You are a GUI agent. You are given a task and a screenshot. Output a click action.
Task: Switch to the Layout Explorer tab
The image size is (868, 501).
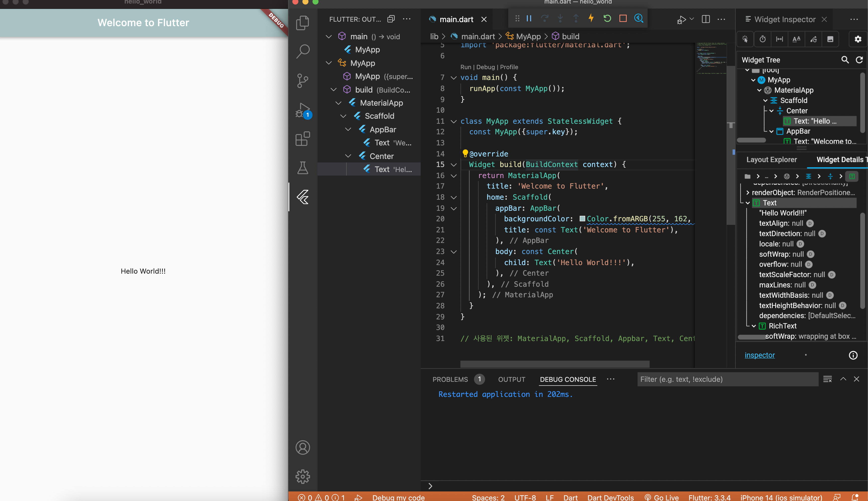tap(771, 160)
